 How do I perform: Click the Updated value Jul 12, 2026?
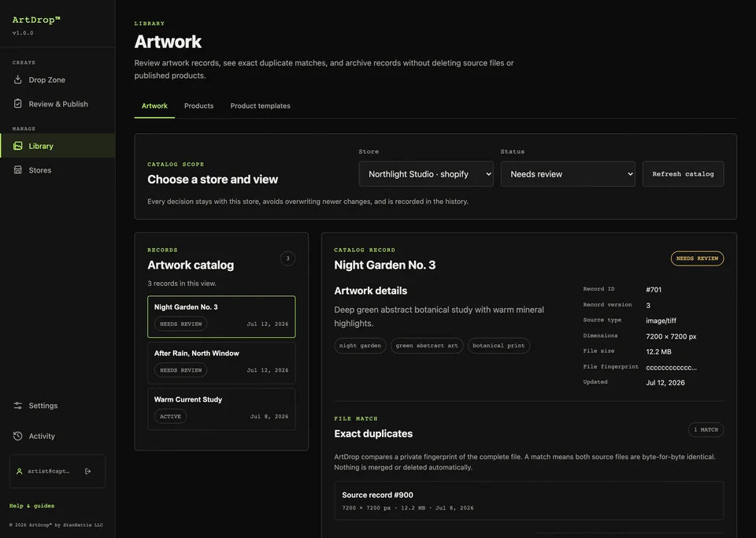click(x=665, y=383)
